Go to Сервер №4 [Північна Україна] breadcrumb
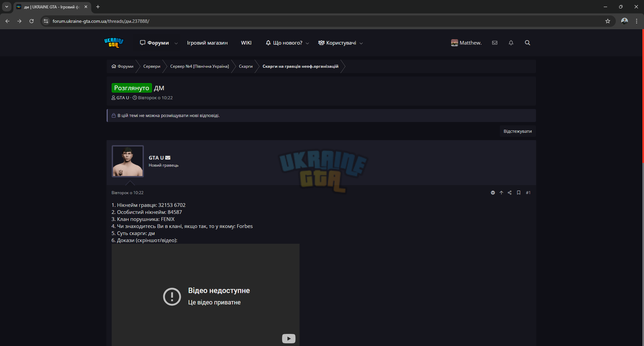 [x=200, y=66]
